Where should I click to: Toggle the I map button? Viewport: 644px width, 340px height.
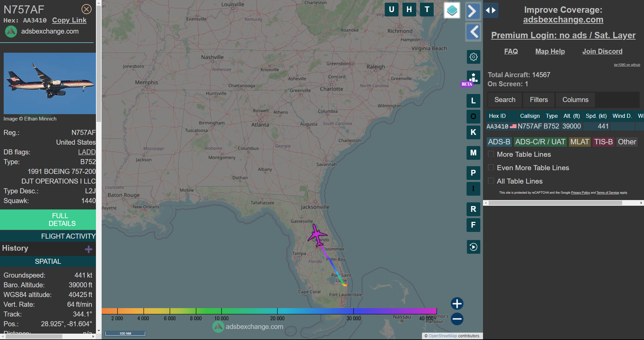[x=473, y=189]
